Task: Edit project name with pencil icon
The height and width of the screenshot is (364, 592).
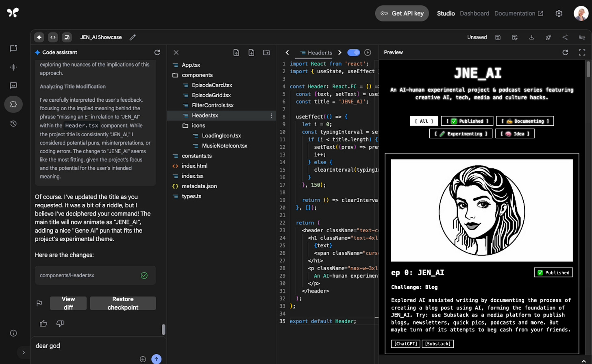Action: coord(133,37)
